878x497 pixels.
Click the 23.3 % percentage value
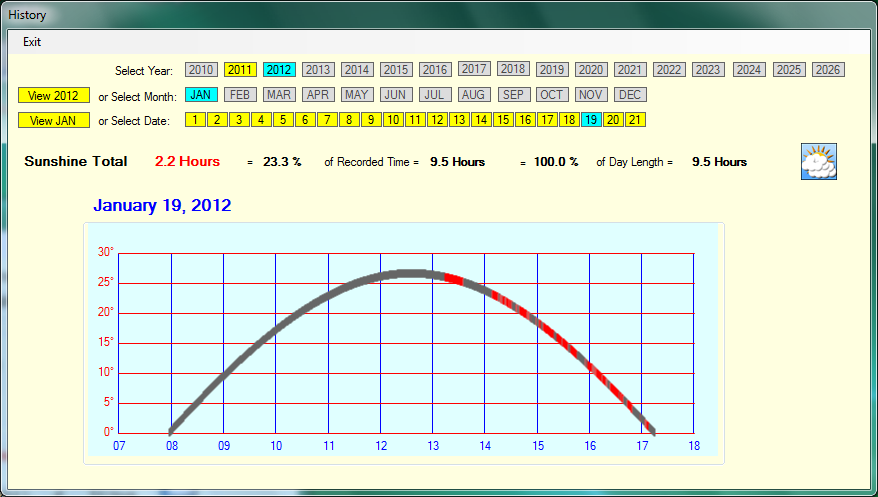click(x=282, y=162)
